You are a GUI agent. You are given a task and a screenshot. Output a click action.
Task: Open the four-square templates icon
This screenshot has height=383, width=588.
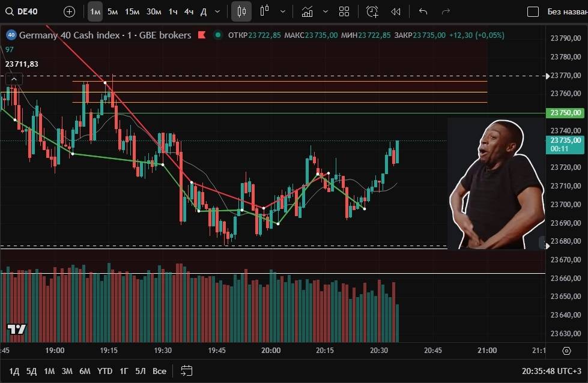coord(344,11)
